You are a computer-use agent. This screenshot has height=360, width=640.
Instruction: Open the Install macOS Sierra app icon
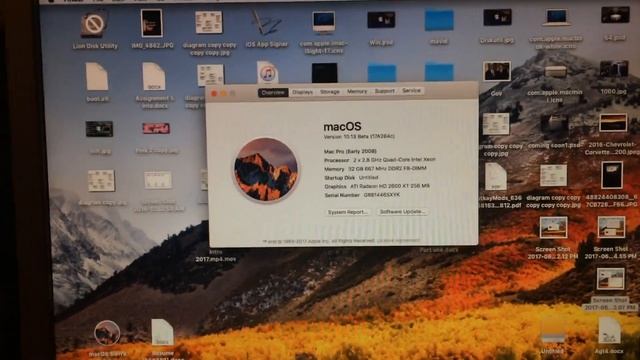click(107, 333)
